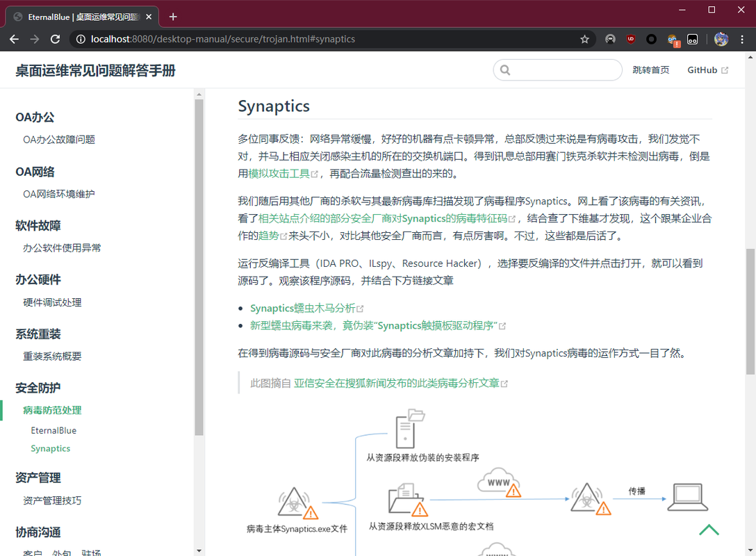Image resolution: width=756 pixels, height=556 pixels.
Task: Go forward with browser forward arrow
Action: tap(35, 39)
